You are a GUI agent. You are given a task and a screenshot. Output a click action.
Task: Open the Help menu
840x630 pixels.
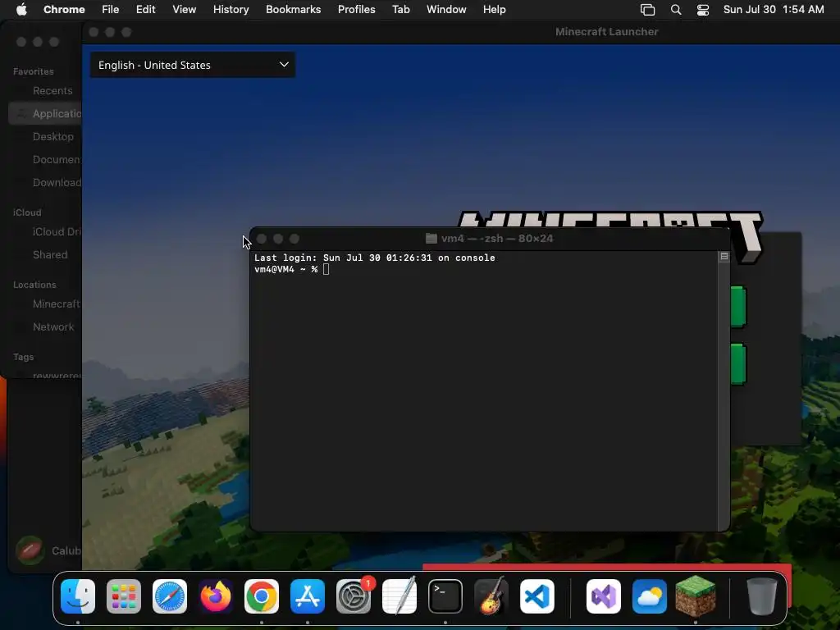coord(494,9)
